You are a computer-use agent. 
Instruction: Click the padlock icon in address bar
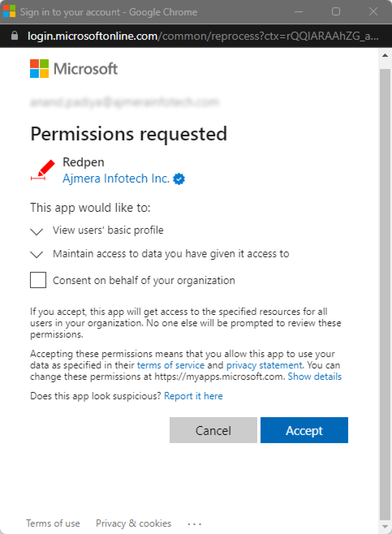pyautogui.click(x=15, y=36)
